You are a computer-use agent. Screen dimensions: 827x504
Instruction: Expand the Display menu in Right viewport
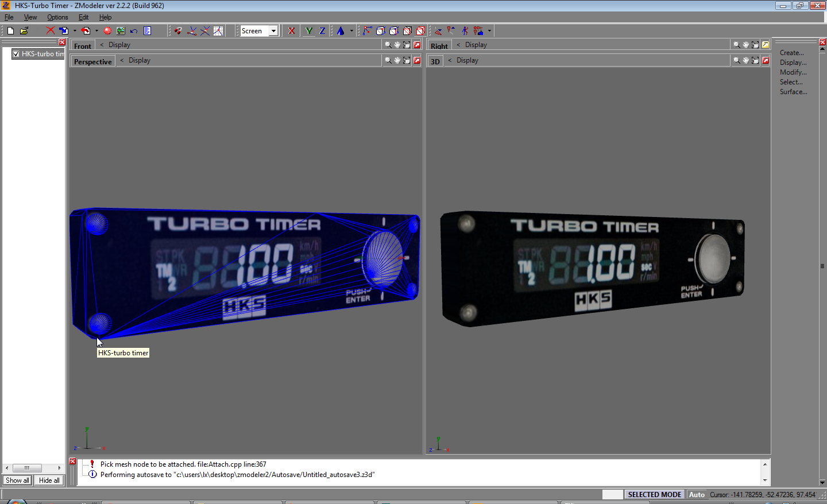476,45
